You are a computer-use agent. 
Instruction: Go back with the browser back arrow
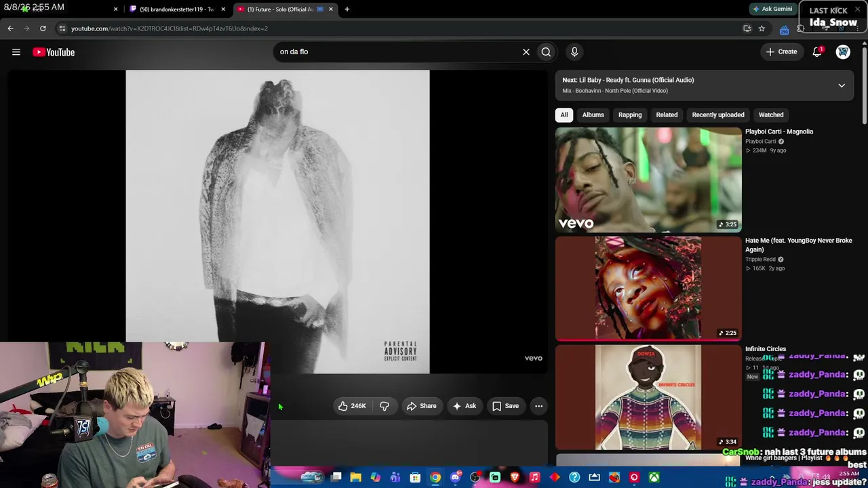coord(10,28)
